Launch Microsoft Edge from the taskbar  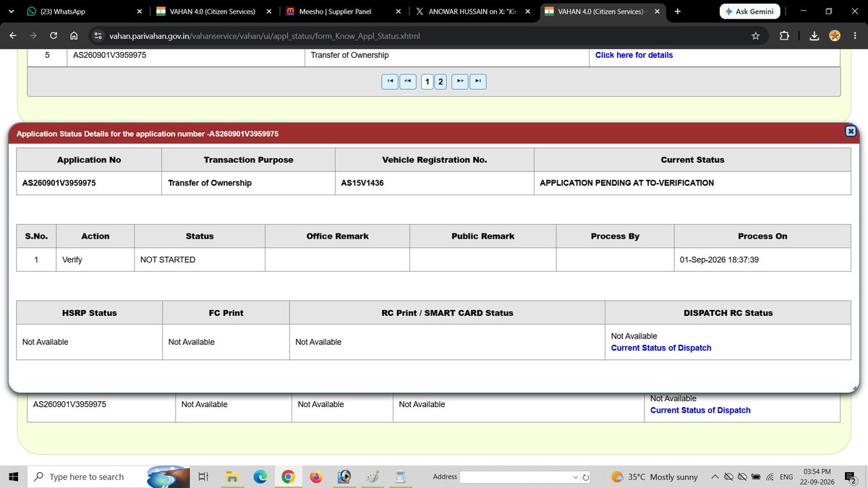260,476
